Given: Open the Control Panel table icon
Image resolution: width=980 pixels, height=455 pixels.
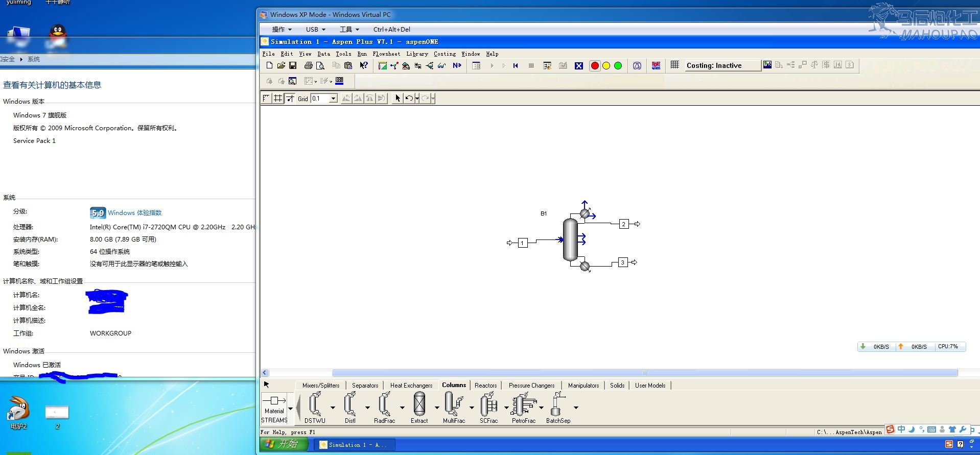Looking at the screenshot, I should 476,65.
